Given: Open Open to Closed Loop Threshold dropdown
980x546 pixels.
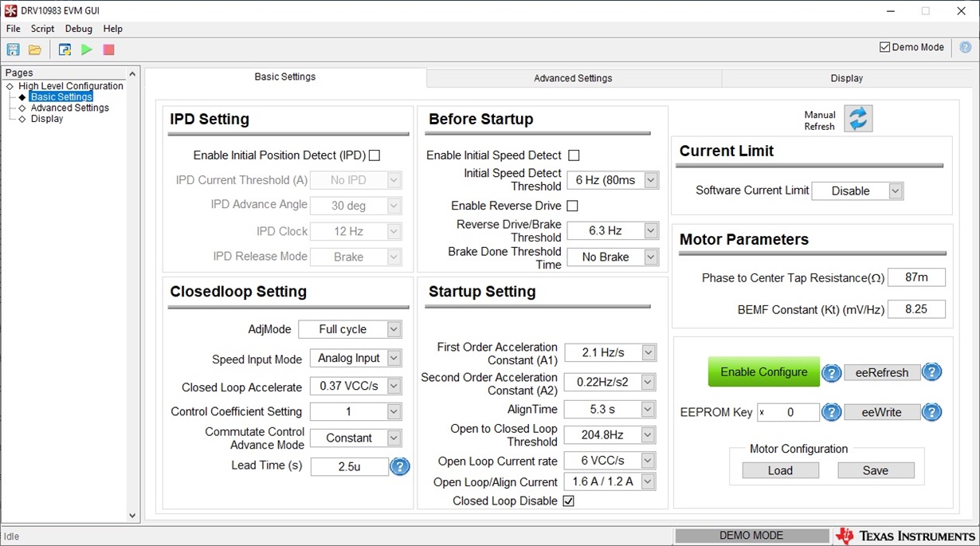Looking at the screenshot, I should (610, 435).
